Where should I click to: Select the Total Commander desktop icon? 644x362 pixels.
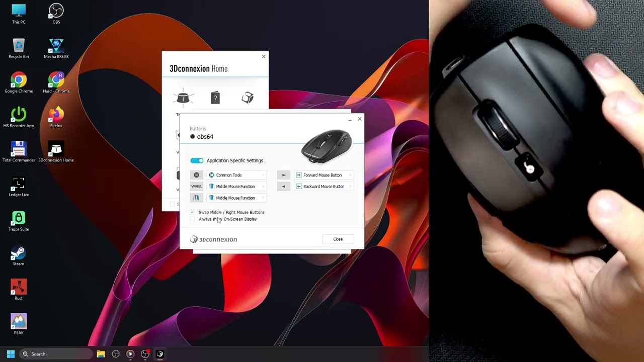[x=19, y=152]
